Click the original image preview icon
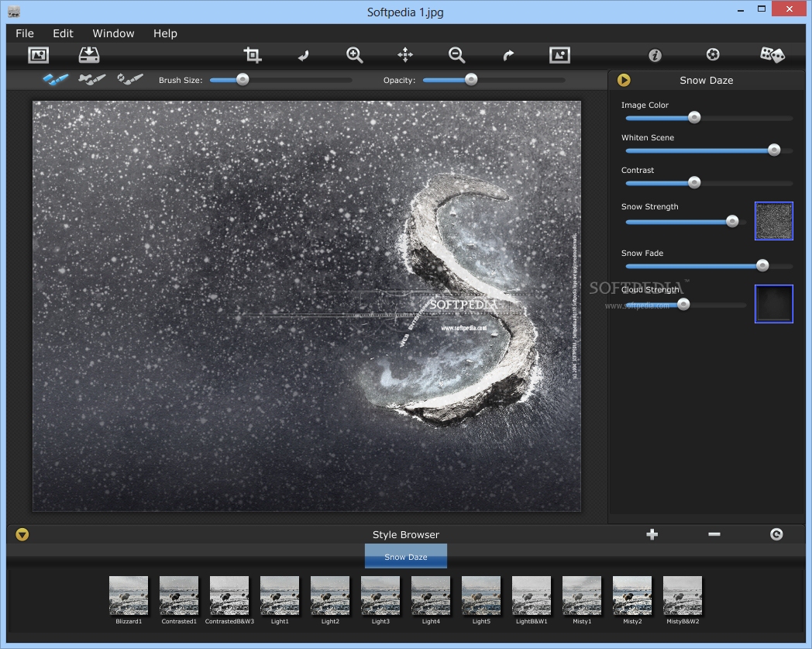This screenshot has width=812, height=649. [560, 54]
